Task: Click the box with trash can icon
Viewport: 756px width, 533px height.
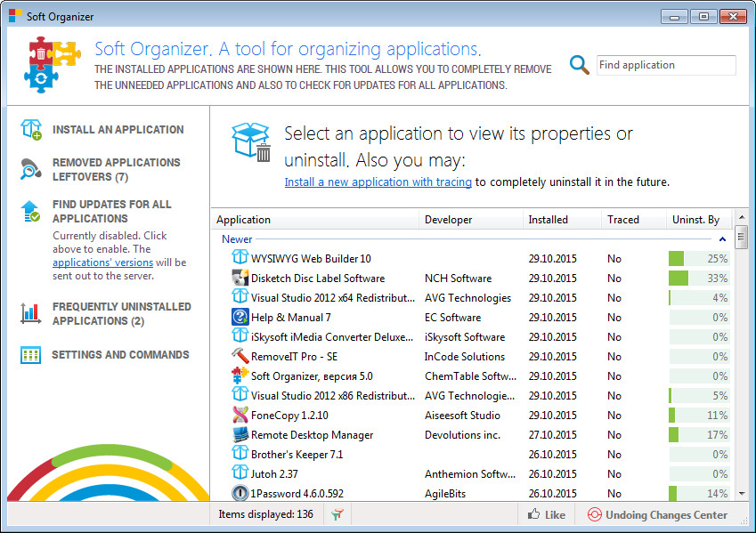Action: tap(251, 142)
